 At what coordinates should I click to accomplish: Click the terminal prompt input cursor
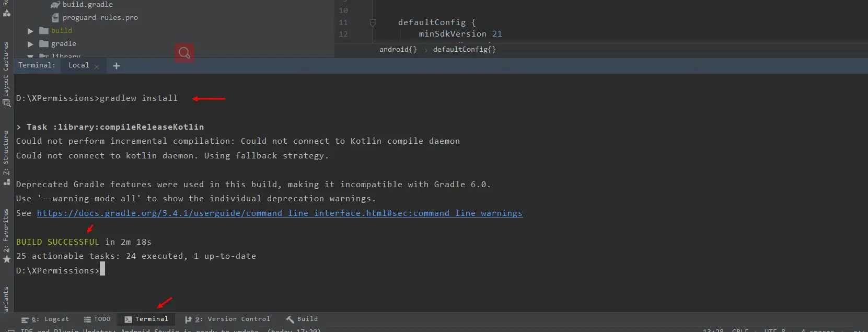tap(102, 269)
